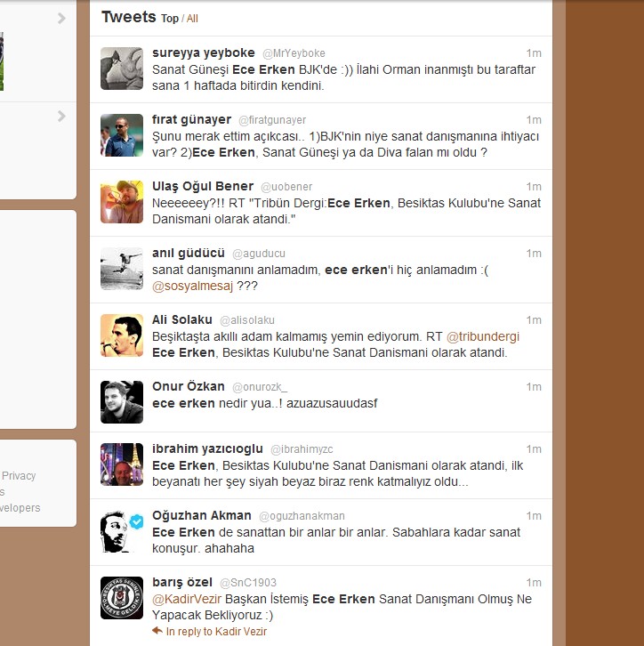Open the ibrahim yazıcıoglu name link
The image size is (644, 646).
[x=207, y=448]
